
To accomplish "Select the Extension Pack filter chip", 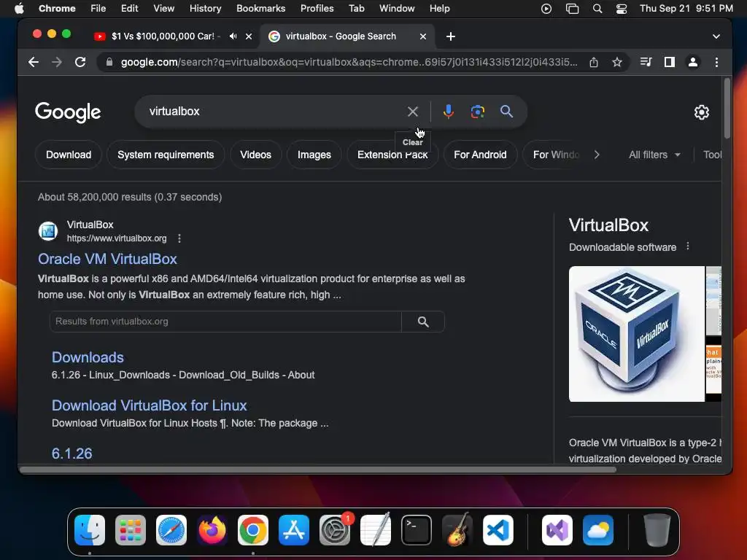I will tap(392, 155).
